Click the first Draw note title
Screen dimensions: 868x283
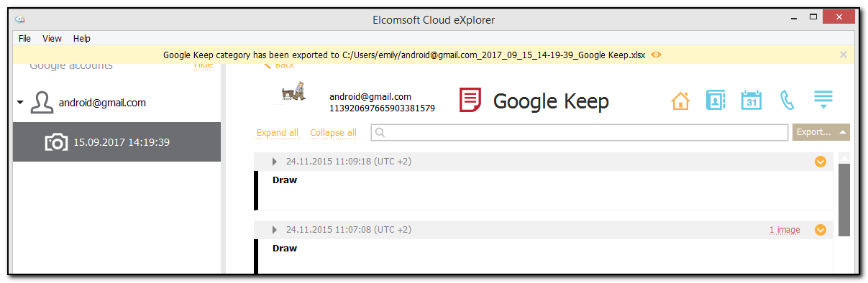coord(285,180)
